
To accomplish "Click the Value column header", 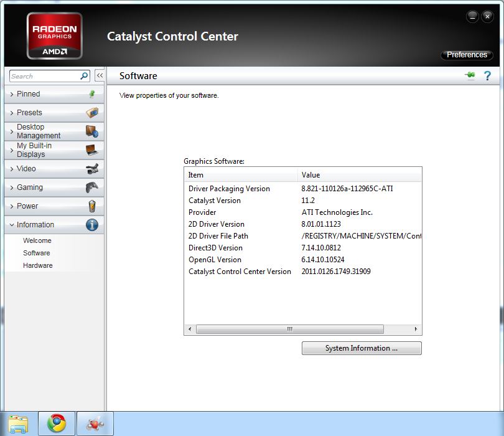I will [360, 175].
